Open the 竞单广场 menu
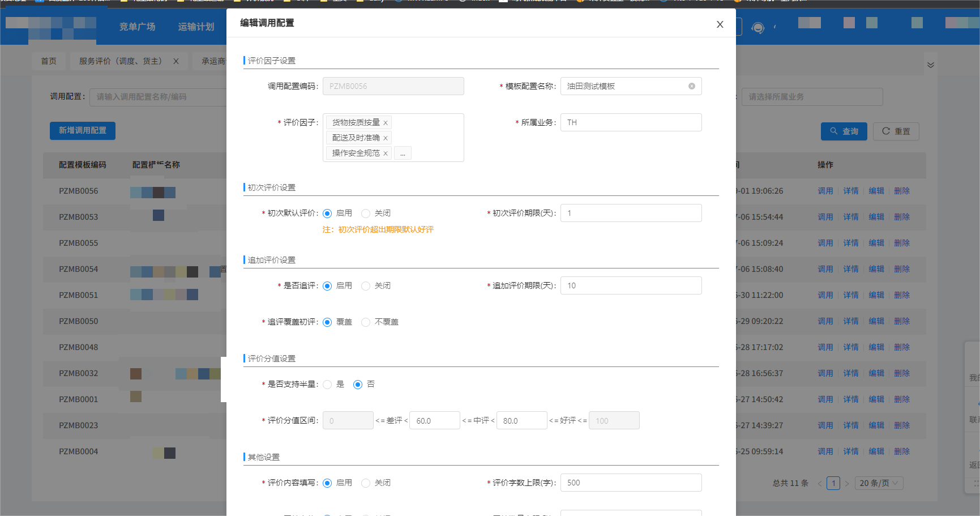Image resolution: width=980 pixels, height=516 pixels. click(x=137, y=27)
